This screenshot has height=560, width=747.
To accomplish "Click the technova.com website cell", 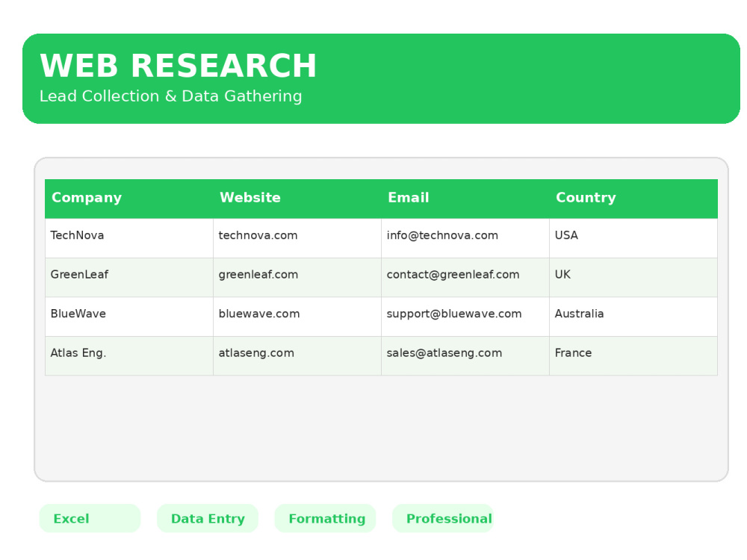I will pyautogui.click(x=297, y=238).
